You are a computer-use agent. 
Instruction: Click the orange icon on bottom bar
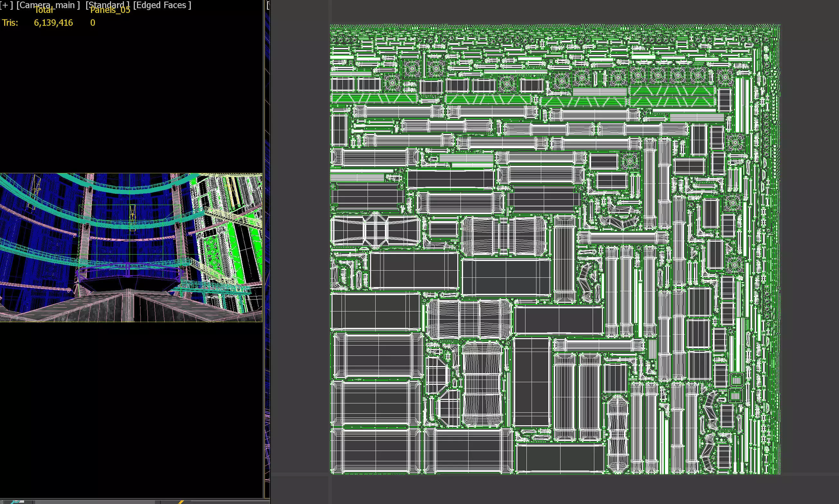(181, 502)
